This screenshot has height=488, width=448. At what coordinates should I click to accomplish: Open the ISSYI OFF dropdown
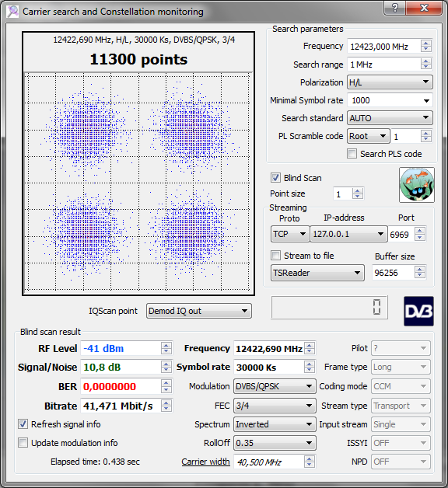pyautogui.click(x=401, y=443)
